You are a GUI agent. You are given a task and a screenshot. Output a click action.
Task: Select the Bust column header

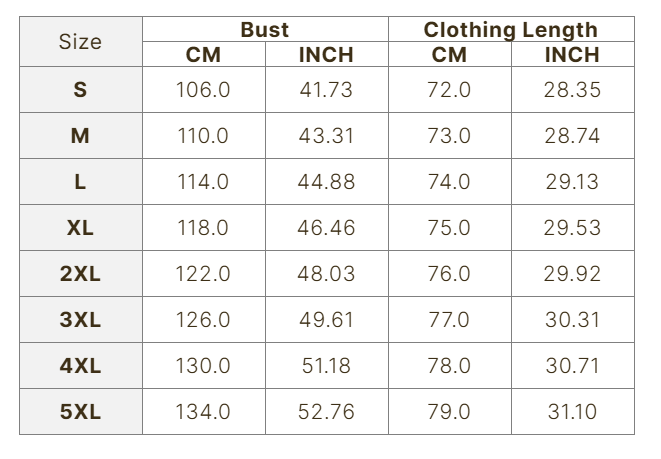click(265, 30)
